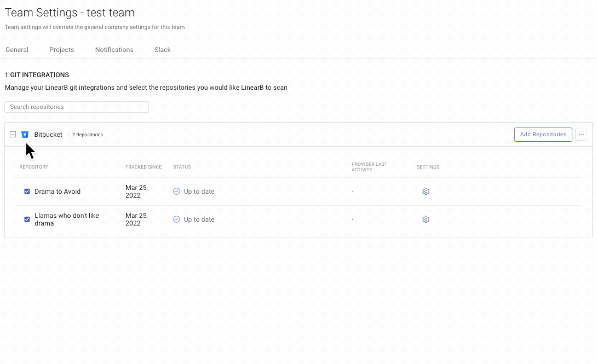
Task: Uncheck the Drama to Avoid repository
Action: point(27,192)
